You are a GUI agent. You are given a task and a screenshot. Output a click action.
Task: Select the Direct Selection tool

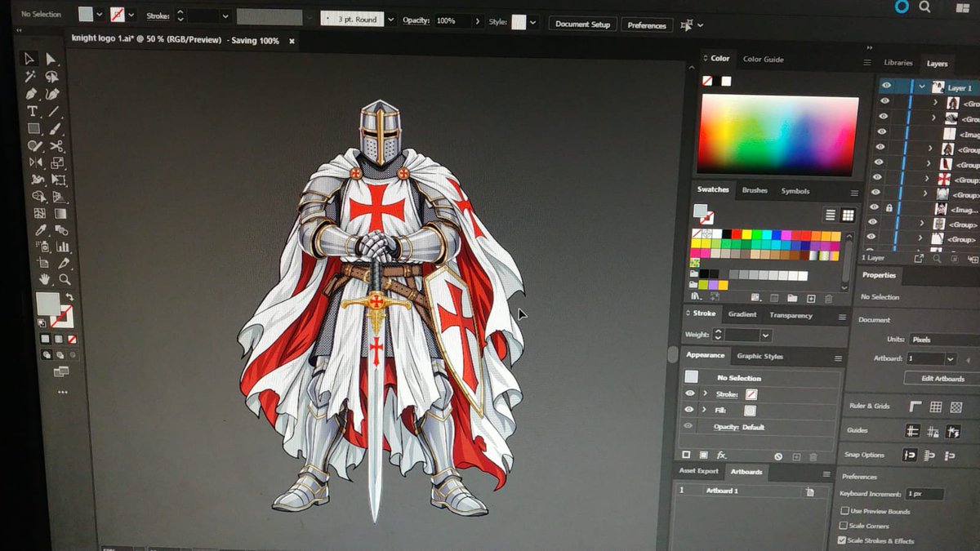coord(51,59)
